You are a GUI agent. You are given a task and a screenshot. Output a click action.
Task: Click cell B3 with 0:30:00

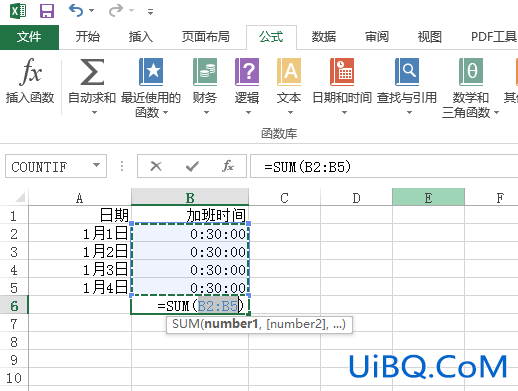[x=190, y=251]
